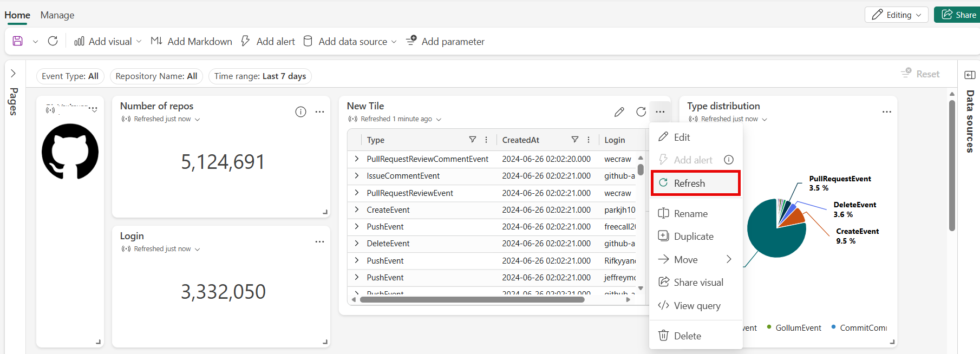
Task: Select Edit in the context menu
Action: [696, 137]
